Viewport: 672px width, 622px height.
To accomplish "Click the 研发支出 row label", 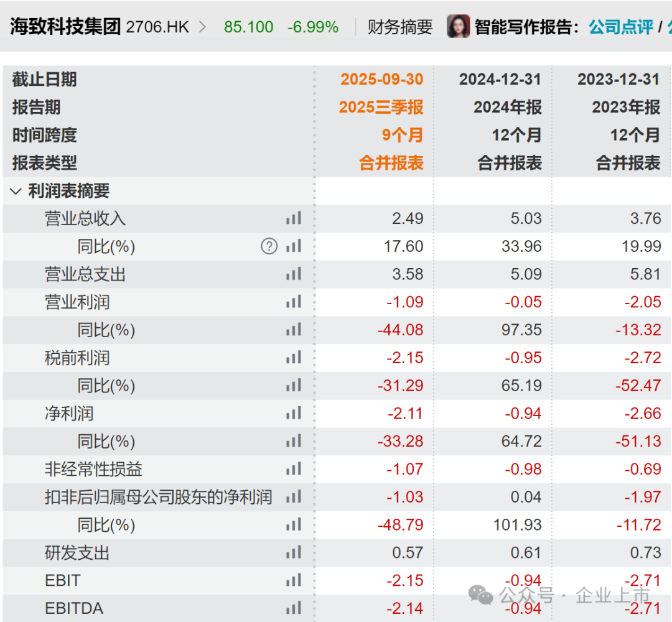I will pos(77,552).
